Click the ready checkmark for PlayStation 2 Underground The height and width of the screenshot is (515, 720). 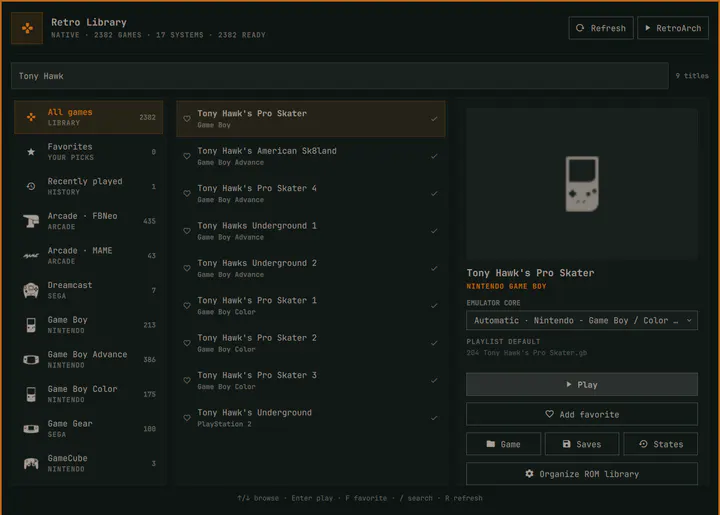(434, 418)
